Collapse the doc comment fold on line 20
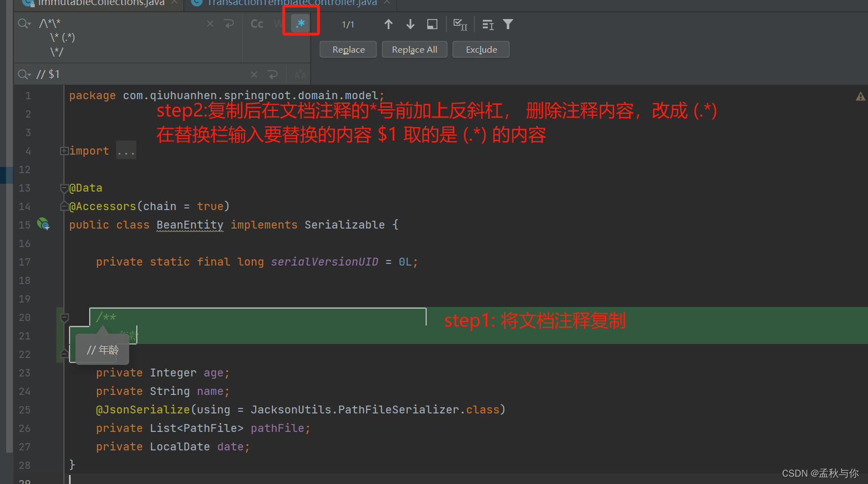 (64, 318)
